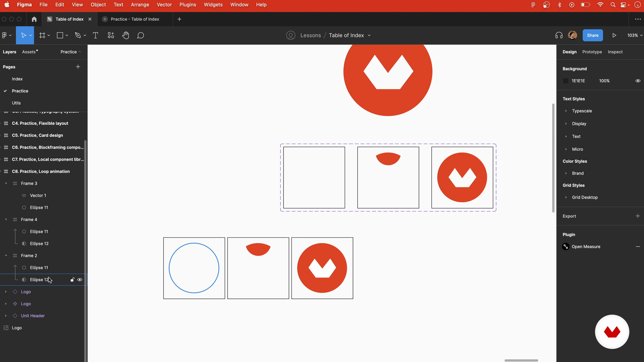Expand the Unit Header layer
The image size is (644, 362).
(x=6, y=316)
